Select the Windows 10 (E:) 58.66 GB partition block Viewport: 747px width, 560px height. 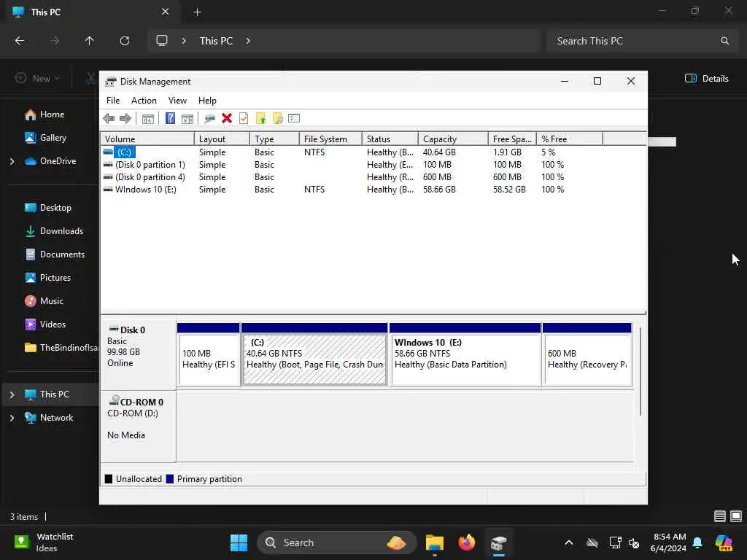[465, 354]
